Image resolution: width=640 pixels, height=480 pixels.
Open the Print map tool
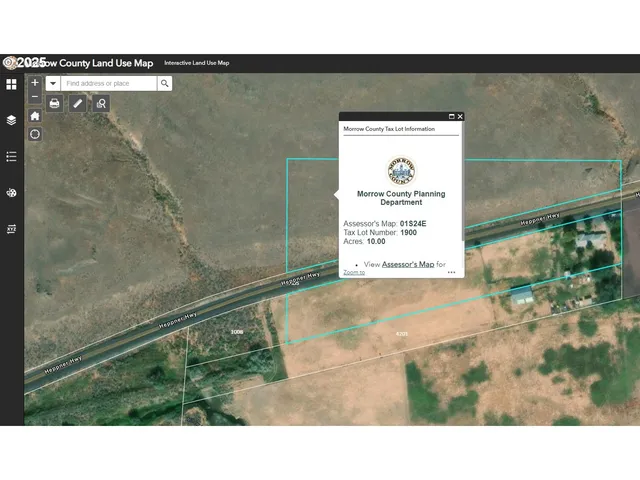tap(55, 103)
